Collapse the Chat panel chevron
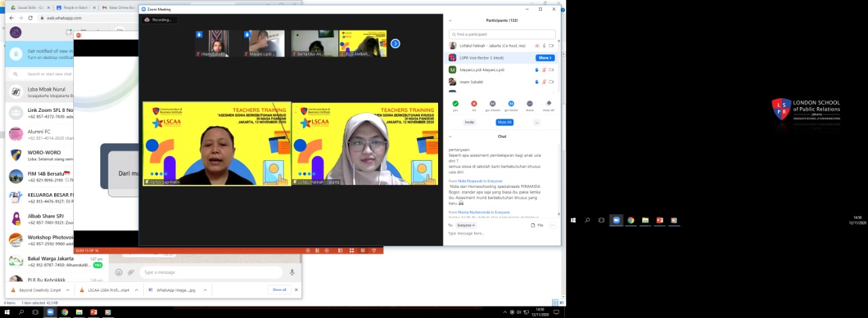Image resolution: width=868 pixels, height=318 pixels. 450,136
